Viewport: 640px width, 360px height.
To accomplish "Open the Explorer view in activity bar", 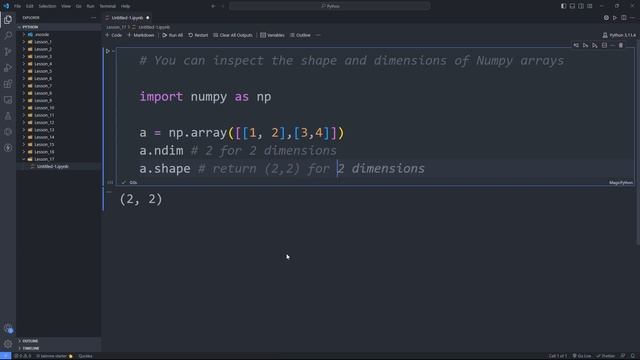I will pyautogui.click(x=8, y=19).
